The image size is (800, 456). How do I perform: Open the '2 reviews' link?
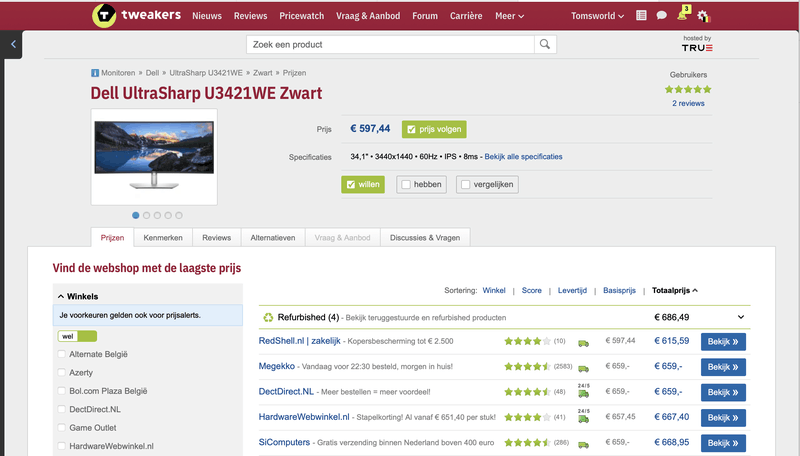[688, 103]
